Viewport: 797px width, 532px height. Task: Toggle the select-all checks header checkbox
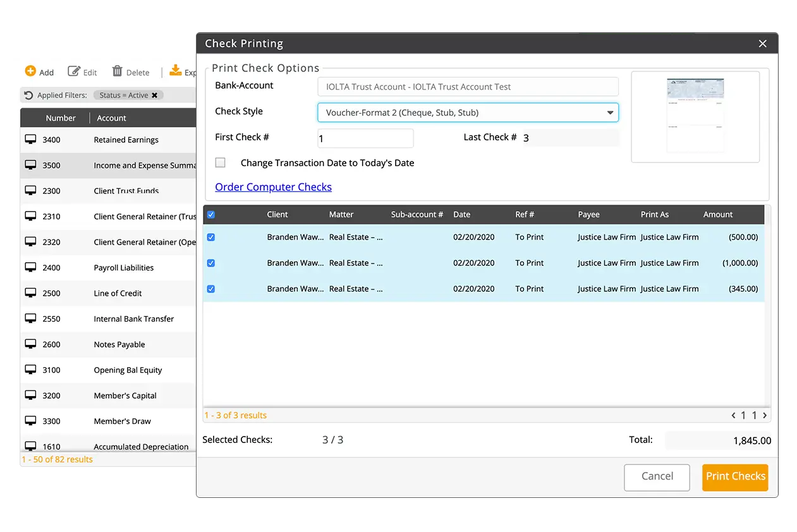pyautogui.click(x=211, y=215)
